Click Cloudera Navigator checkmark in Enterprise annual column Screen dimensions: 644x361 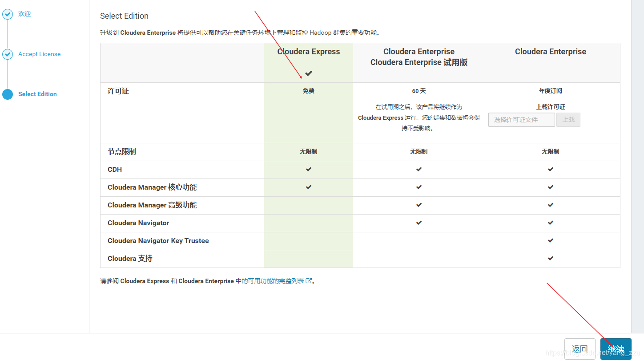coord(551,223)
